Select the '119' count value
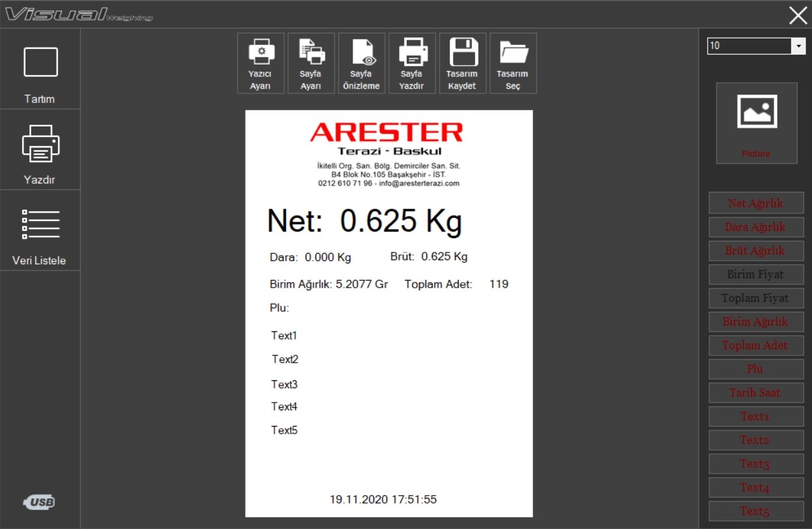 point(499,284)
